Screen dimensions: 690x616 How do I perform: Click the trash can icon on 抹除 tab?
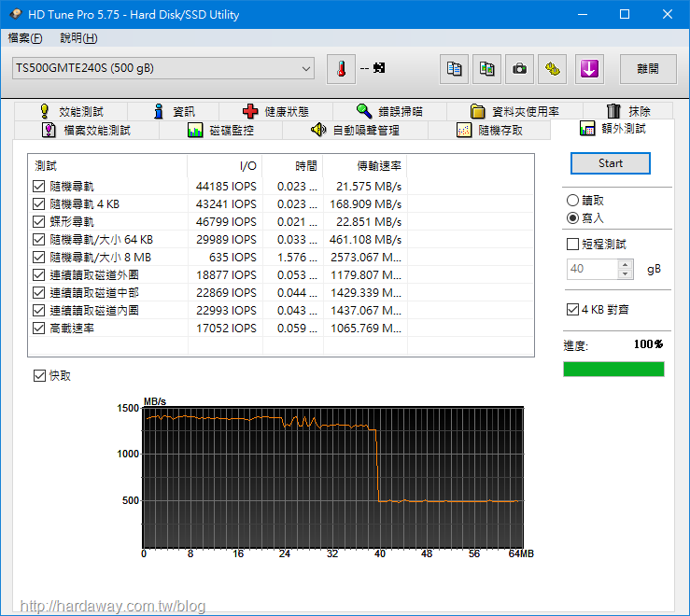[x=613, y=111]
